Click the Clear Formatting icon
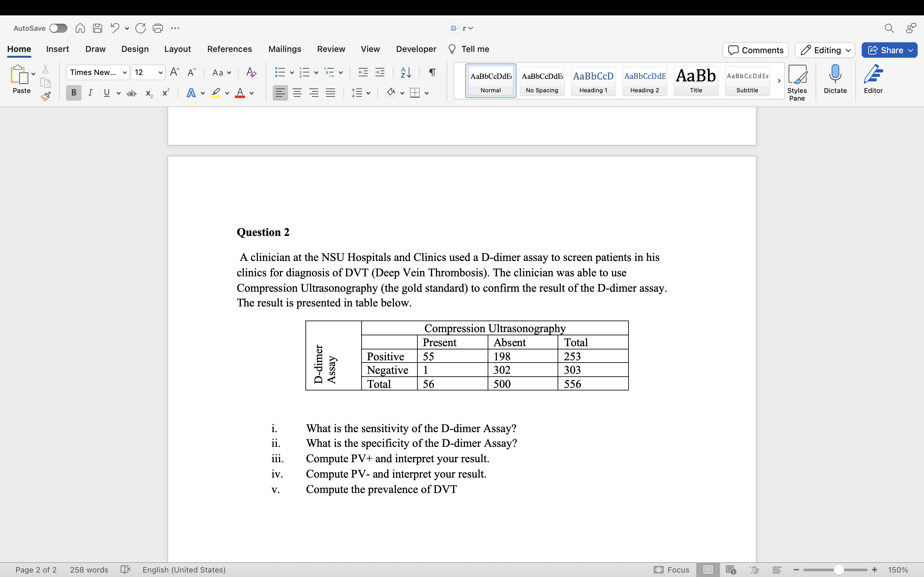Screen dimensions: 924x577 click(x=251, y=72)
